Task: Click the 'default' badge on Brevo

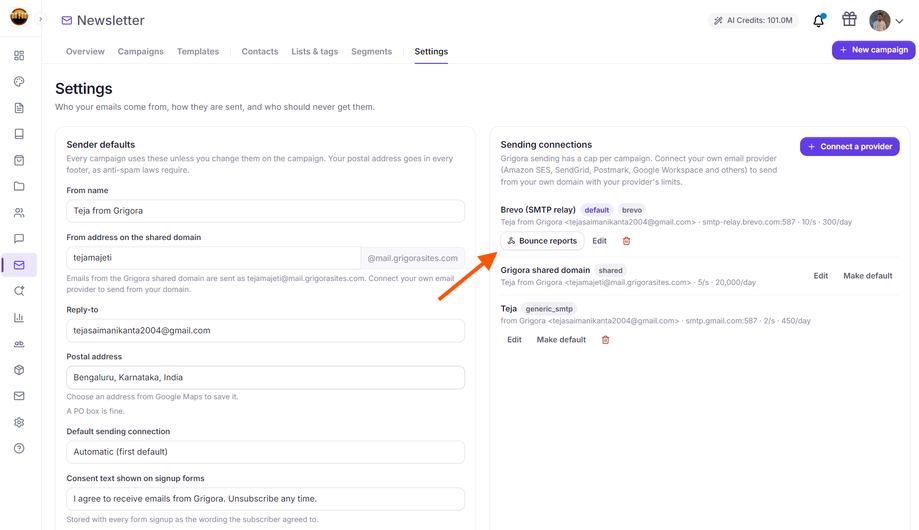Action: pyautogui.click(x=597, y=210)
